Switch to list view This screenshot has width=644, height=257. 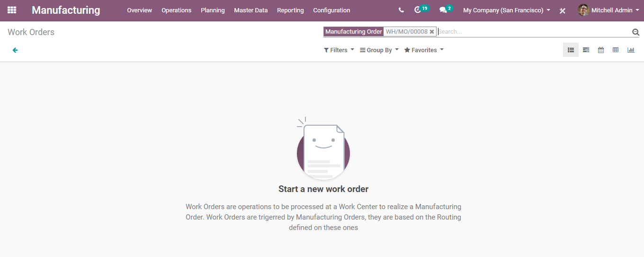tap(571, 50)
